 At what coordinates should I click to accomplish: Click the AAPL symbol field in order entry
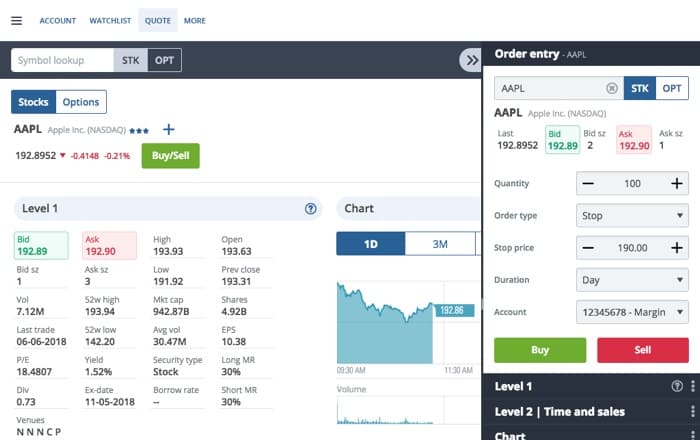[558, 88]
